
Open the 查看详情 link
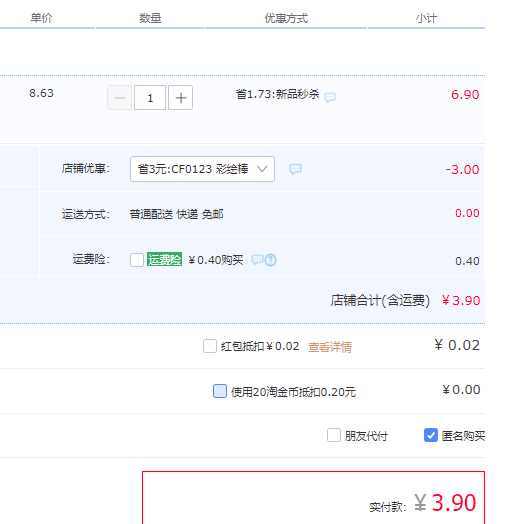point(330,347)
